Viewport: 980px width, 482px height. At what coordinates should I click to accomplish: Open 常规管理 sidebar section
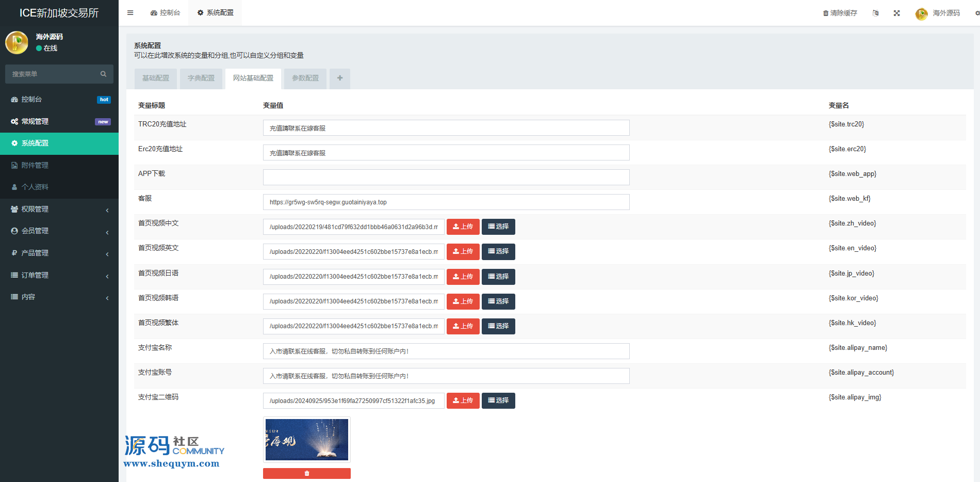(x=59, y=121)
